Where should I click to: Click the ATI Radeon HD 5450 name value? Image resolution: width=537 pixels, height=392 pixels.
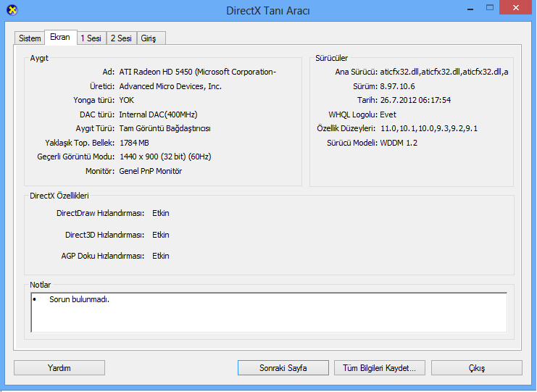tap(198, 72)
